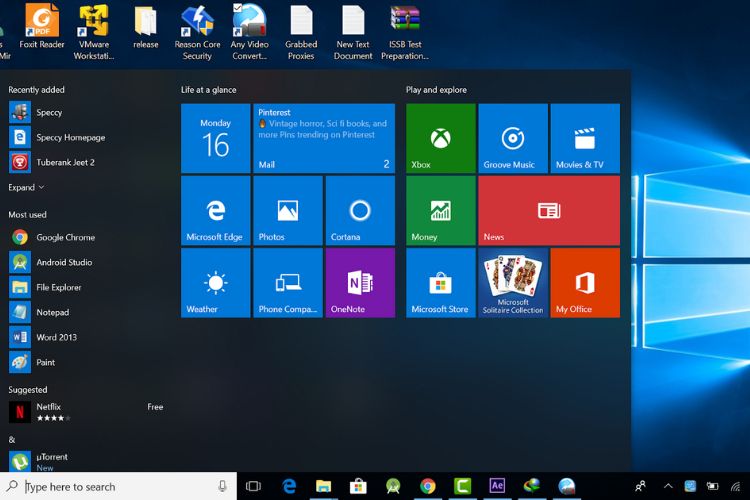
Task: Open suggested Netflix app
Action: (x=86, y=412)
